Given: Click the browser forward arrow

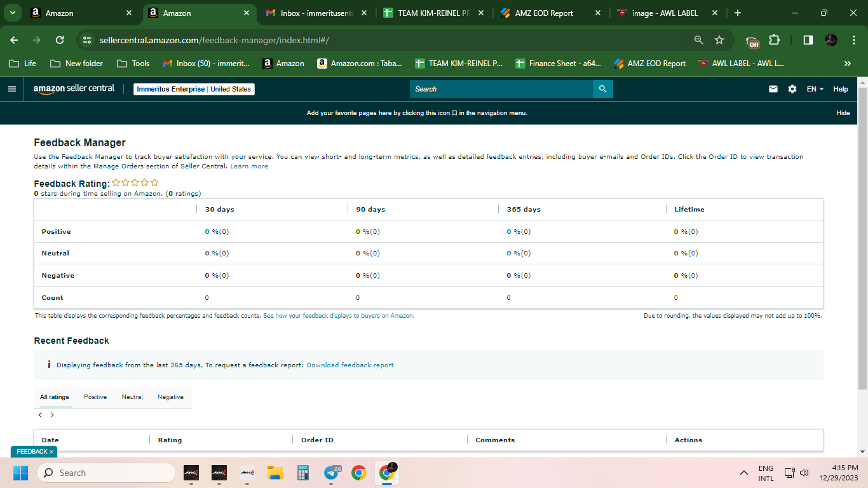Looking at the screenshot, I should [37, 40].
